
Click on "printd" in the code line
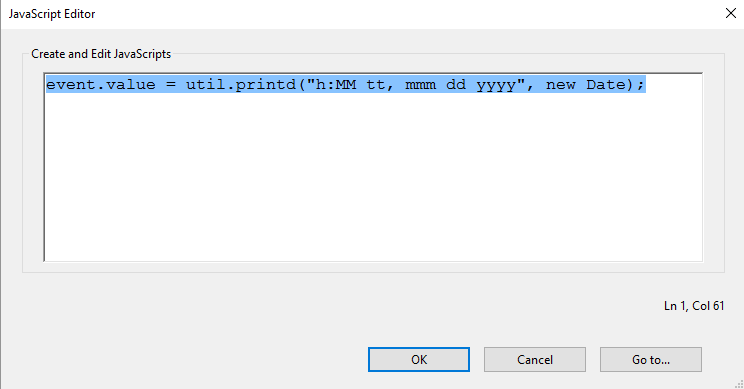(265, 85)
